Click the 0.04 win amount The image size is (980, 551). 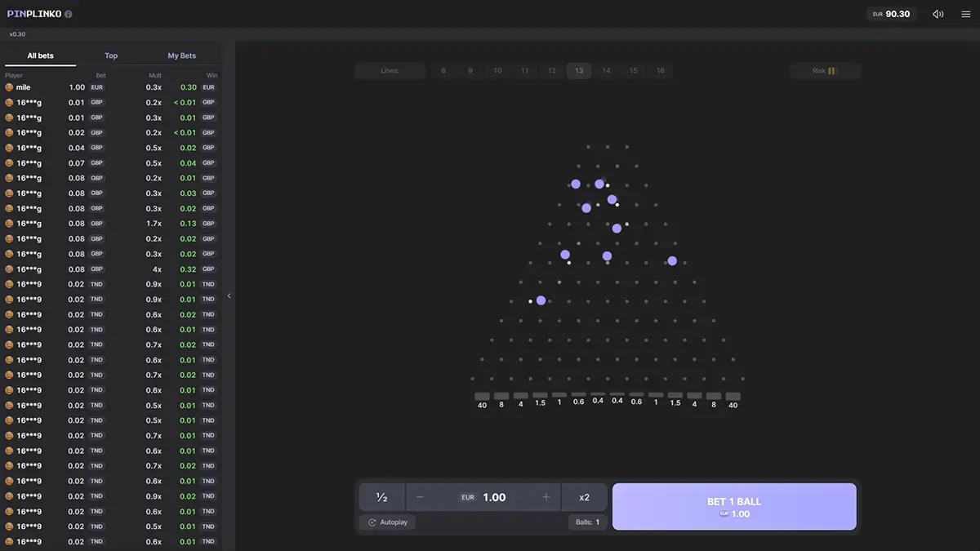188,163
